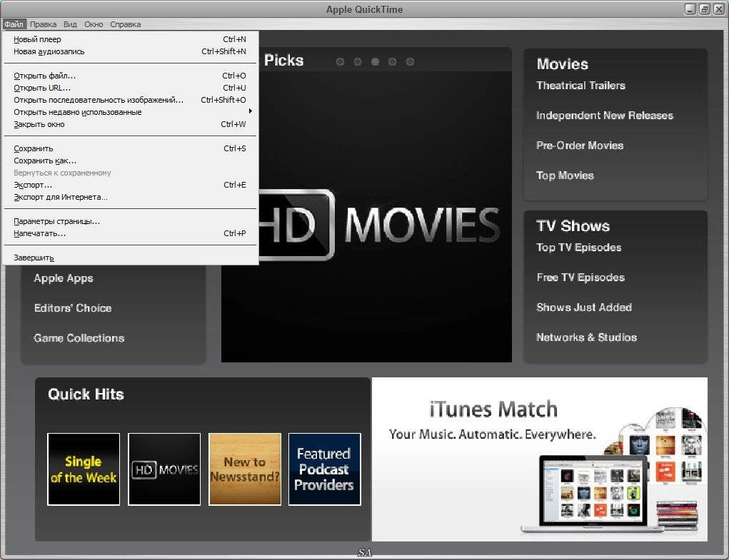
Task: Open Theatrical Trailers link
Action: pyautogui.click(x=580, y=86)
